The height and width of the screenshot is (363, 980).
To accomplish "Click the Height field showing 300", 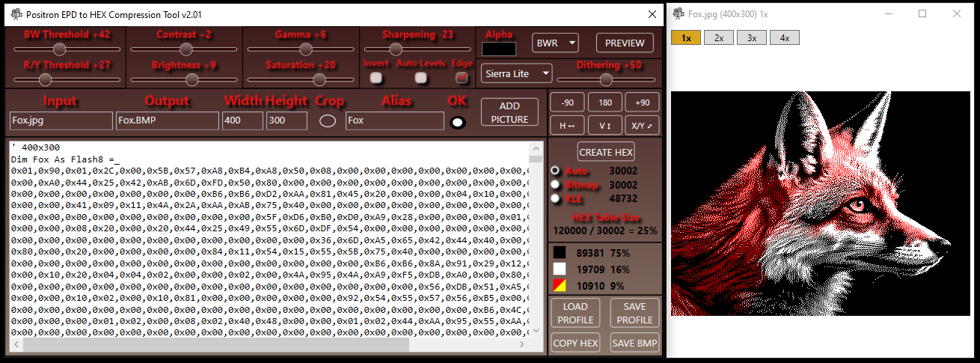I will [287, 121].
